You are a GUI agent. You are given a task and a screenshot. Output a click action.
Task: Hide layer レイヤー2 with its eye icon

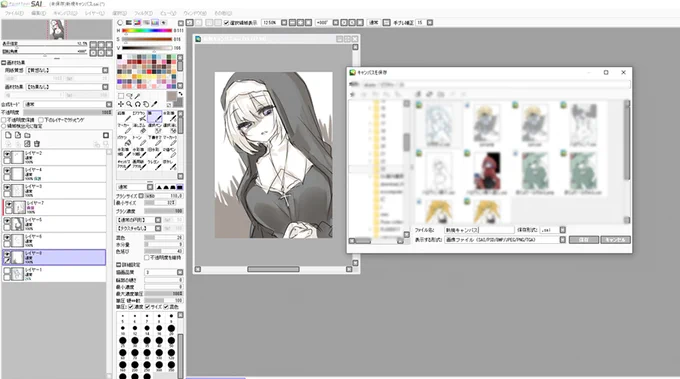point(7,154)
